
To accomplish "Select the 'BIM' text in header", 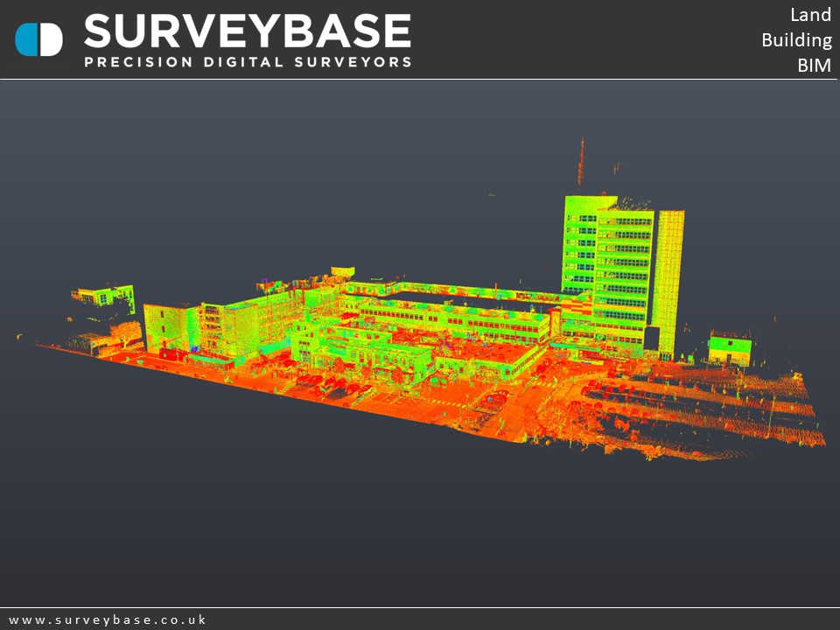I will coord(815,66).
